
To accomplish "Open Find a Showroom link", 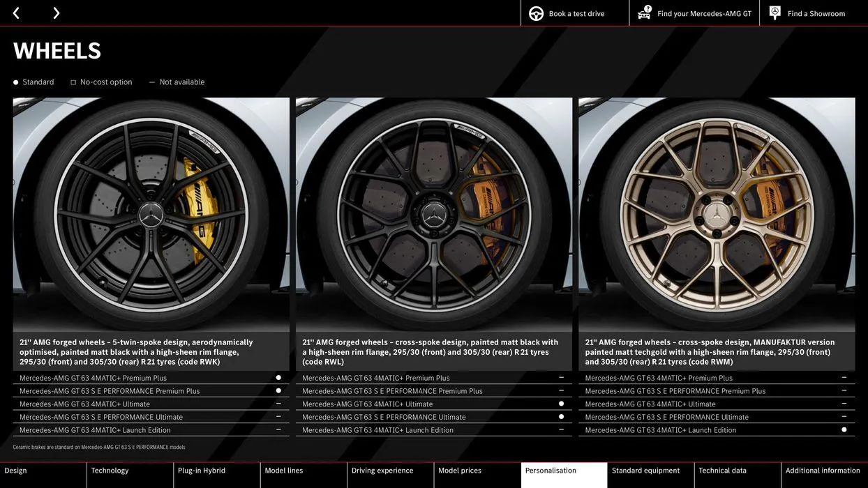I will point(816,13).
